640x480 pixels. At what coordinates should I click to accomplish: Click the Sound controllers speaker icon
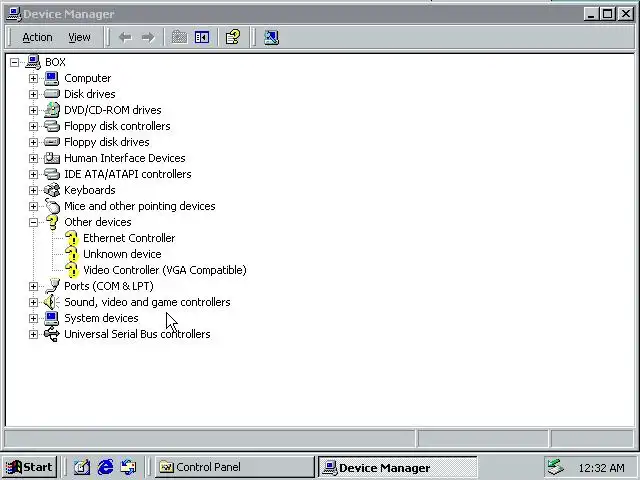[52, 302]
